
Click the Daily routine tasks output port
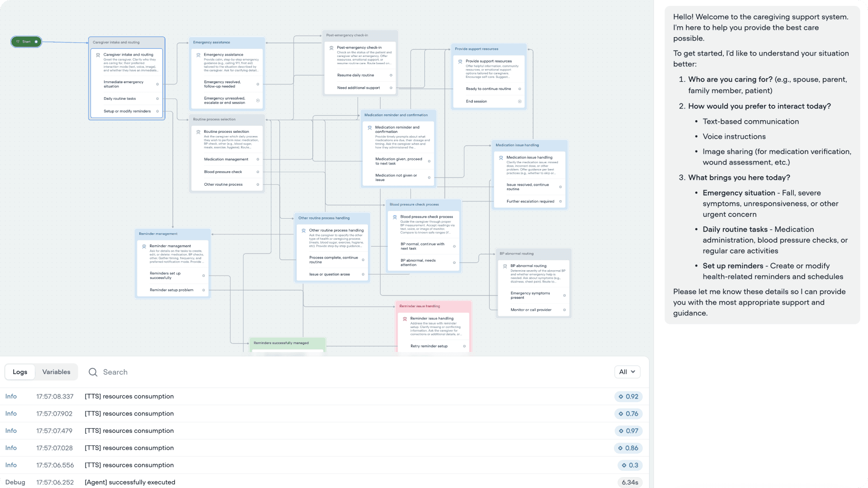157,99
